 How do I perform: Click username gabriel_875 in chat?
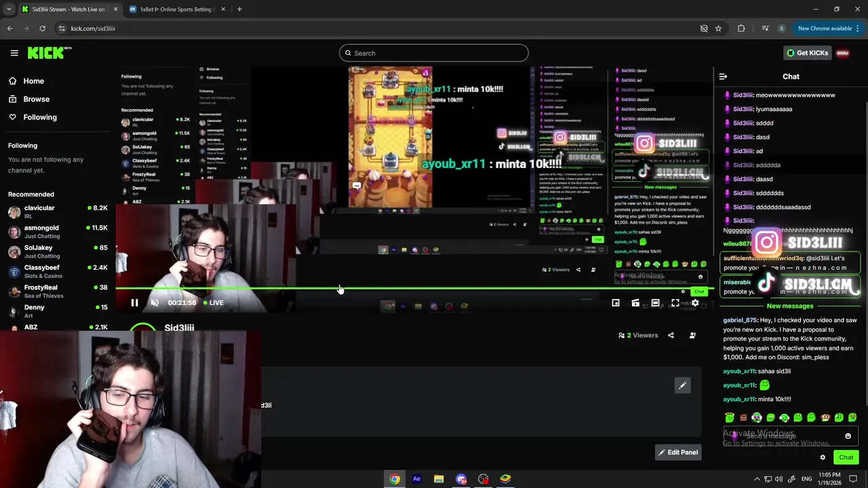pyautogui.click(x=740, y=320)
